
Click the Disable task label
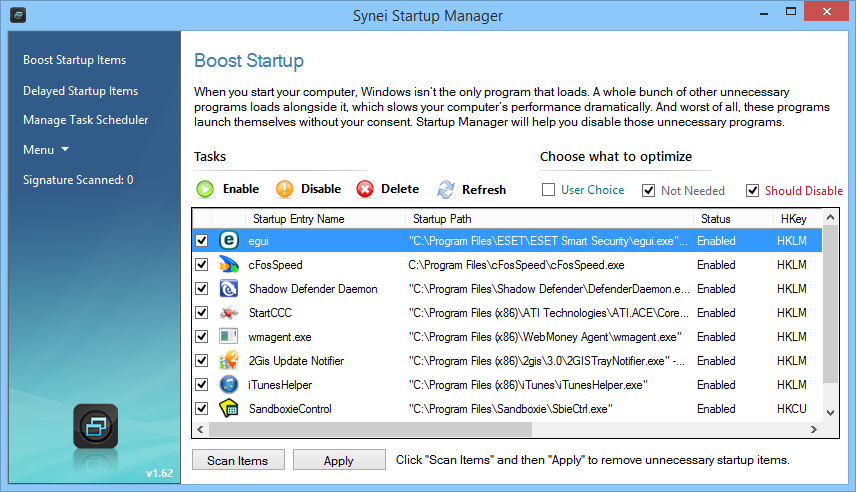[321, 189]
